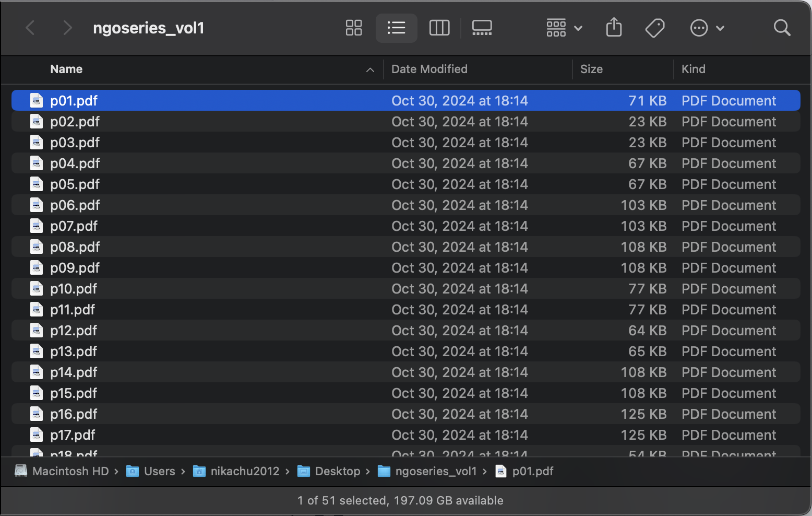812x516 pixels.
Task: Click Desktop in the path bar
Action: [x=337, y=471]
